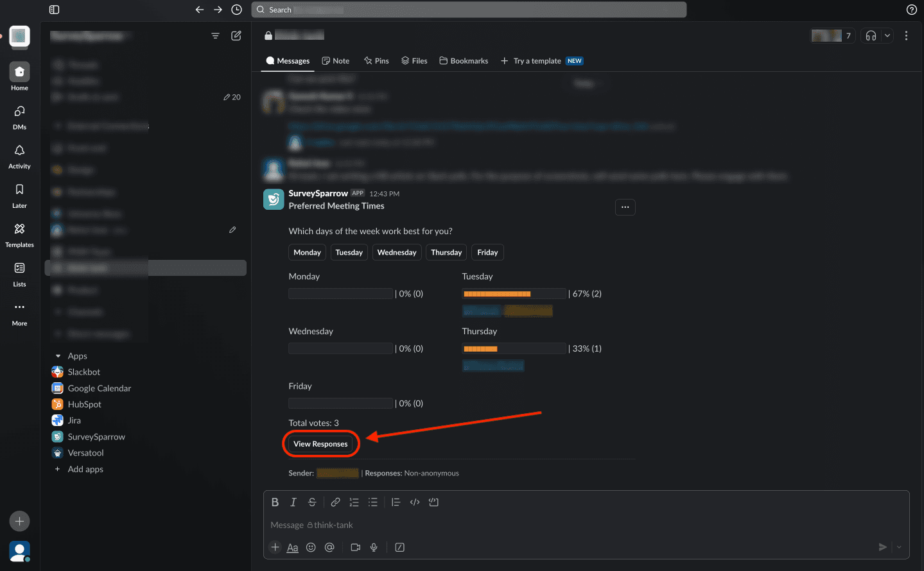Toggle strikethrough formatting in composer
Screen dimensions: 924x571
click(312, 502)
